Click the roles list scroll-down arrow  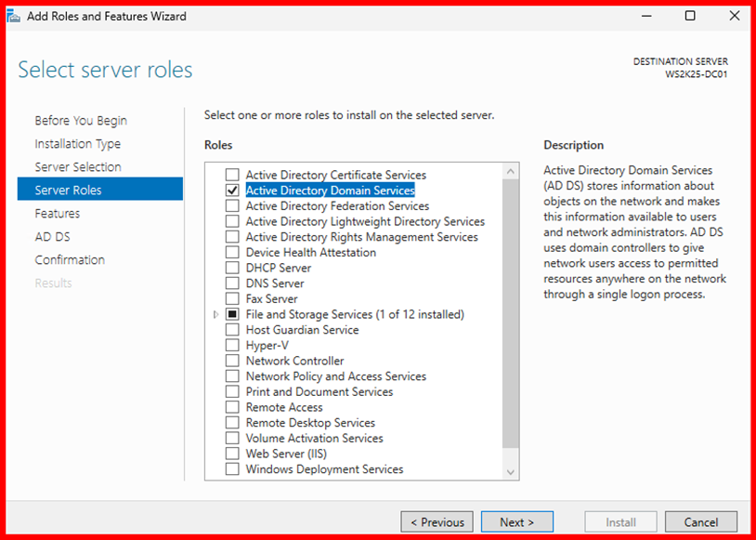point(510,472)
